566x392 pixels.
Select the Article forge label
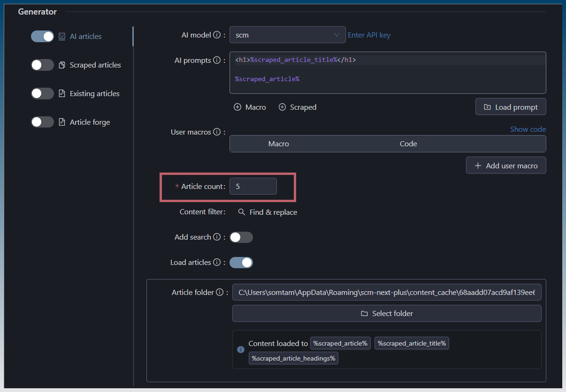[90, 122]
